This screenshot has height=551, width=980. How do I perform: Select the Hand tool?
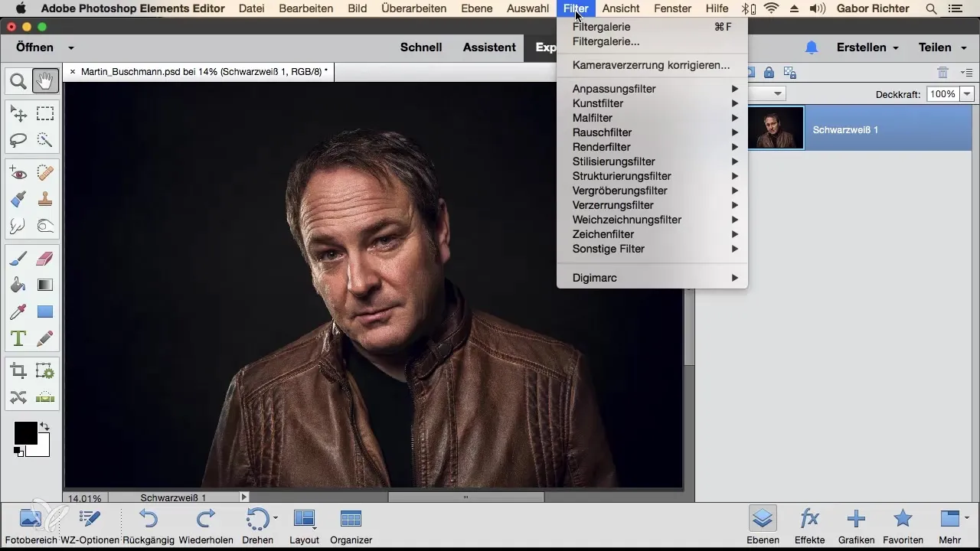coord(45,80)
